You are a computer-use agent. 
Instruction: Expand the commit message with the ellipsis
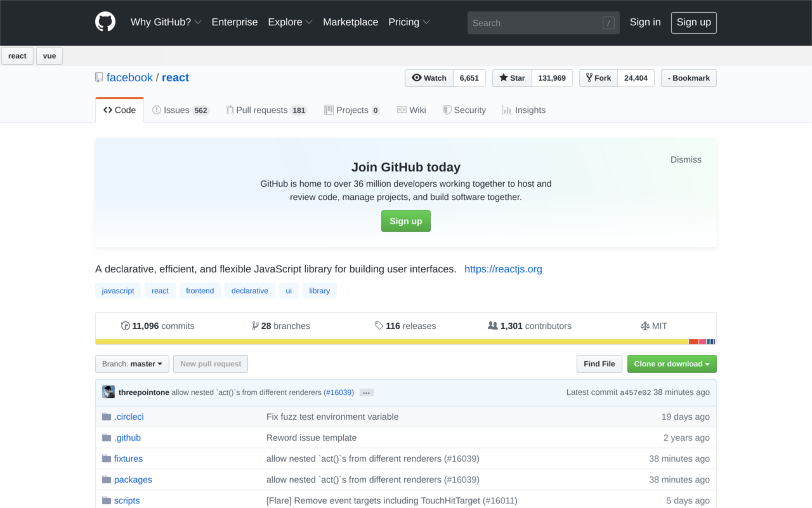pyautogui.click(x=366, y=392)
